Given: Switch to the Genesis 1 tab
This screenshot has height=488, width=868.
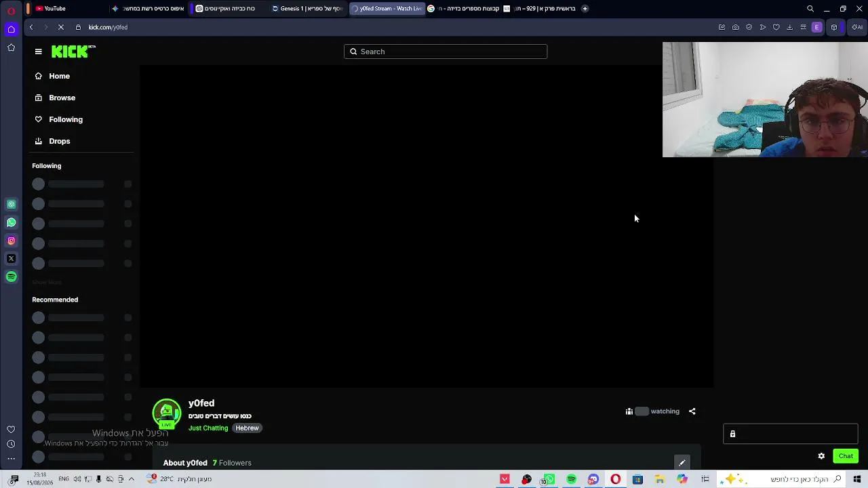Looking at the screenshot, I should [307, 9].
